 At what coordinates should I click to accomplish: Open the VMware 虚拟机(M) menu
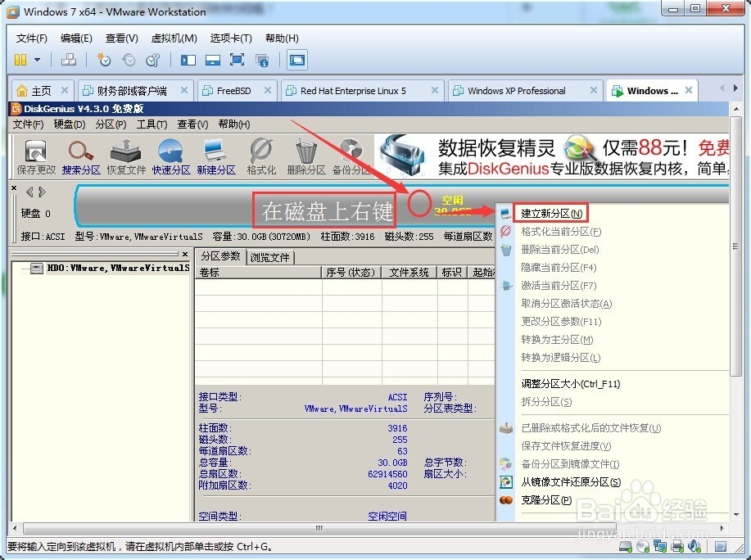pyautogui.click(x=174, y=38)
